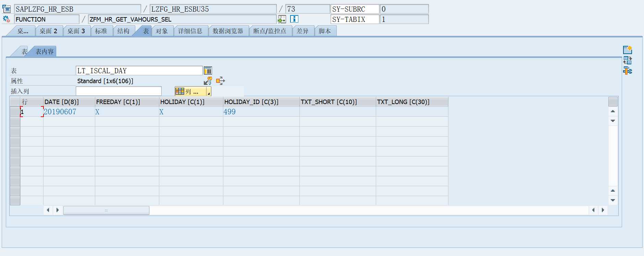
Task: Click the tool services icon on right side
Action: pyautogui.click(x=628, y=71)
